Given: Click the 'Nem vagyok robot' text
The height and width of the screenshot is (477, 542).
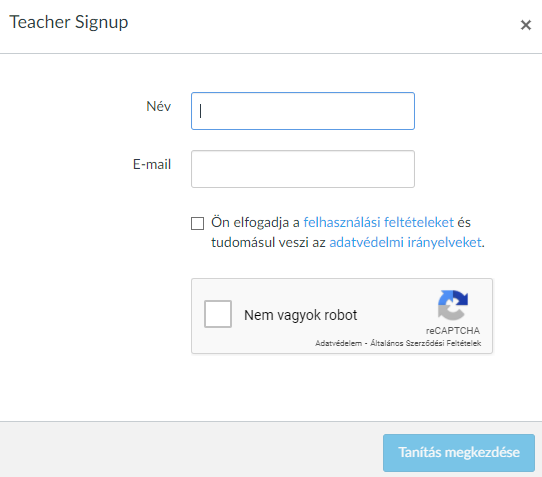Looking at the screenshot, I should [300, 315].
